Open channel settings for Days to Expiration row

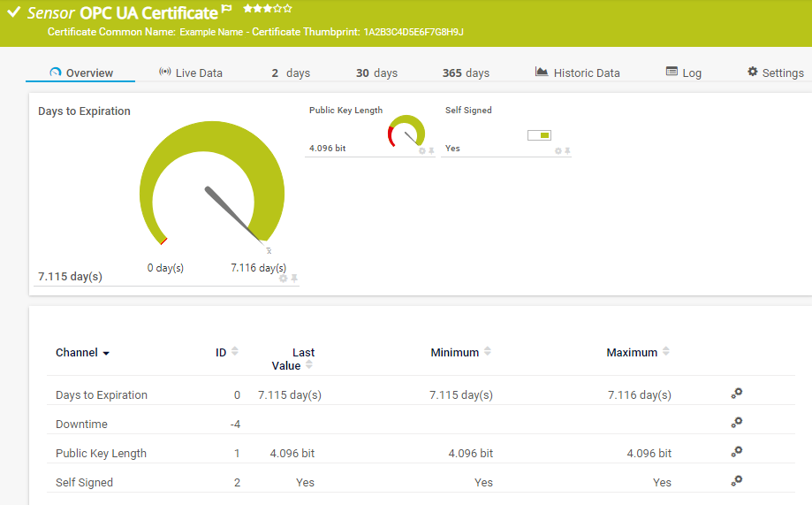pos(736,394)
